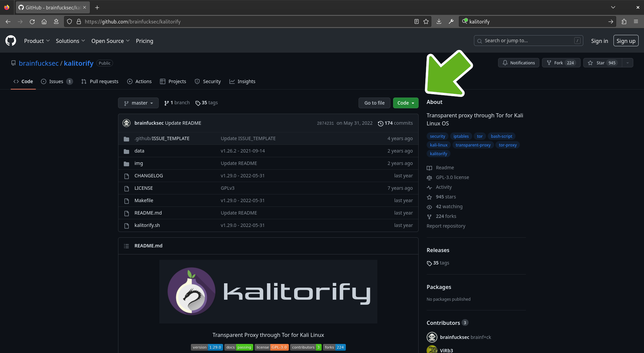The image size is (644, 353).
Task: Reload the page in the browser
Action: [x=32, y=21]
